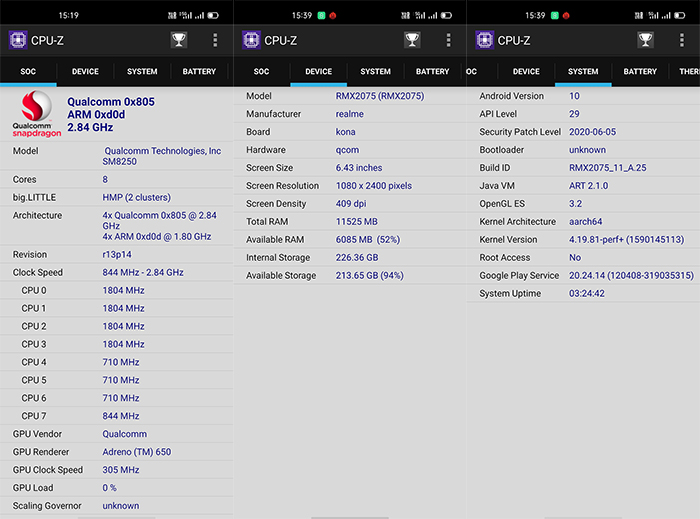Click '20.24.14 (120408-319035315)' Play Service value
The height and width of the screenshot is (519, 700).
631,275
